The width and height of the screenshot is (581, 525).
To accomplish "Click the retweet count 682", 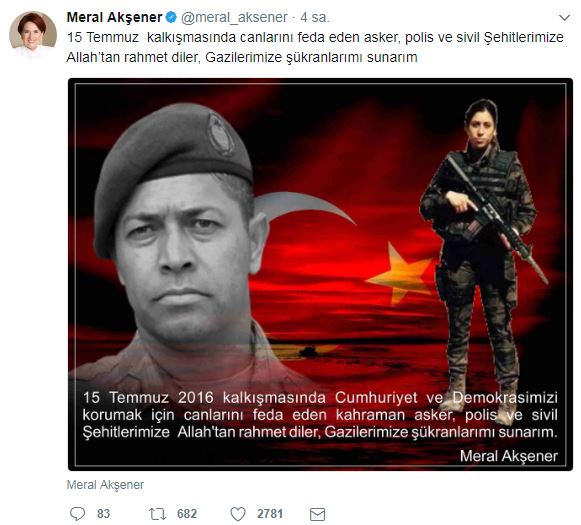I will tap(187, 514).
